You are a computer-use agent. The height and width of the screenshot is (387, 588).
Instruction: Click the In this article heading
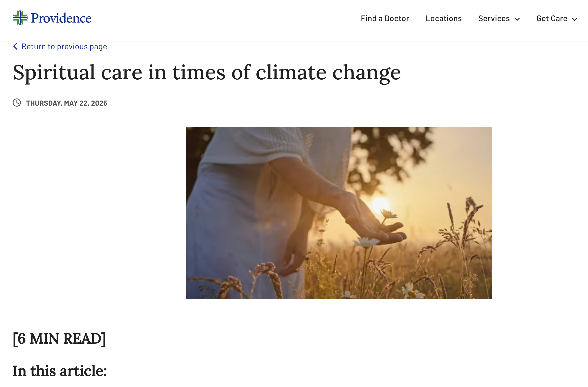(x=60, y=371)
